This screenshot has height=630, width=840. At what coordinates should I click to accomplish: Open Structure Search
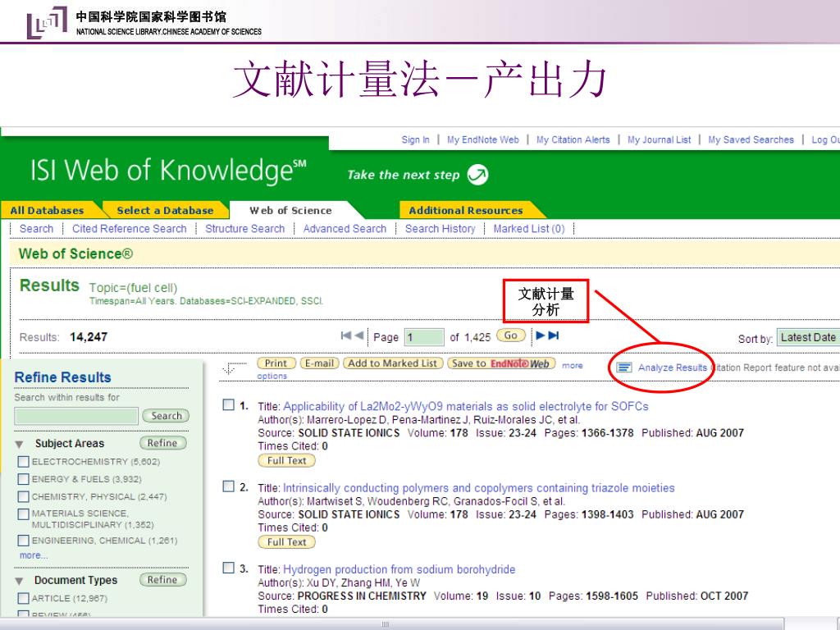click(244, 229)
